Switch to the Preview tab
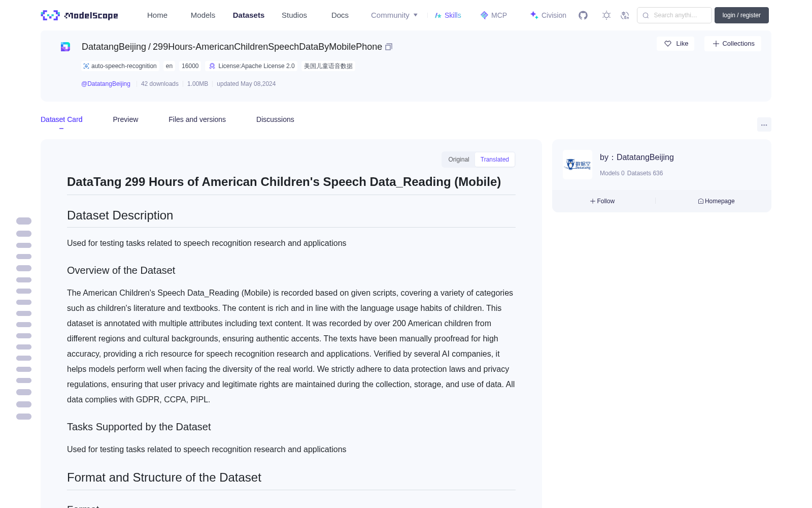 125,119
